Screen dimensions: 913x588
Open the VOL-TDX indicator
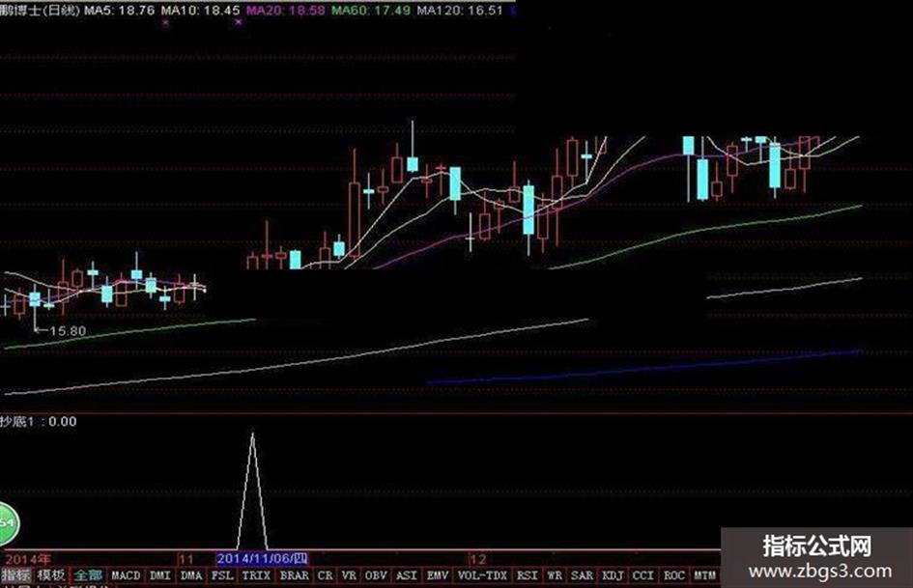pos(482,575)
